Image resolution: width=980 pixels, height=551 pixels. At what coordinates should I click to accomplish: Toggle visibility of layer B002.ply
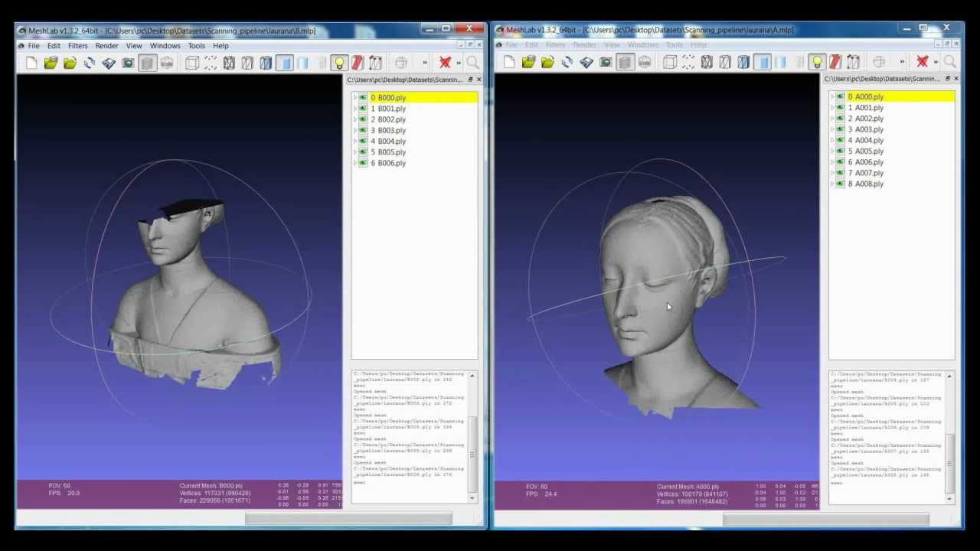point(363,119)
